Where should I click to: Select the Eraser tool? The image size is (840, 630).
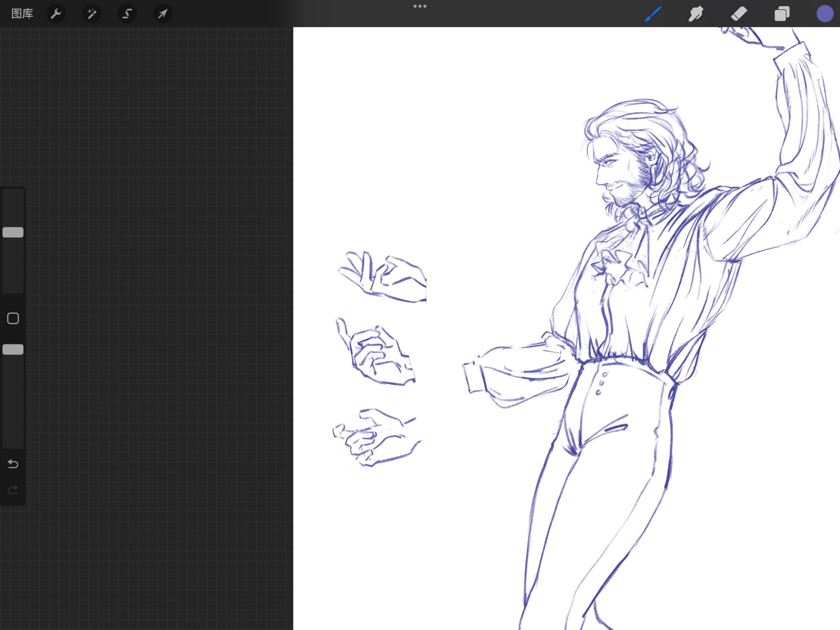click(739, 14)
